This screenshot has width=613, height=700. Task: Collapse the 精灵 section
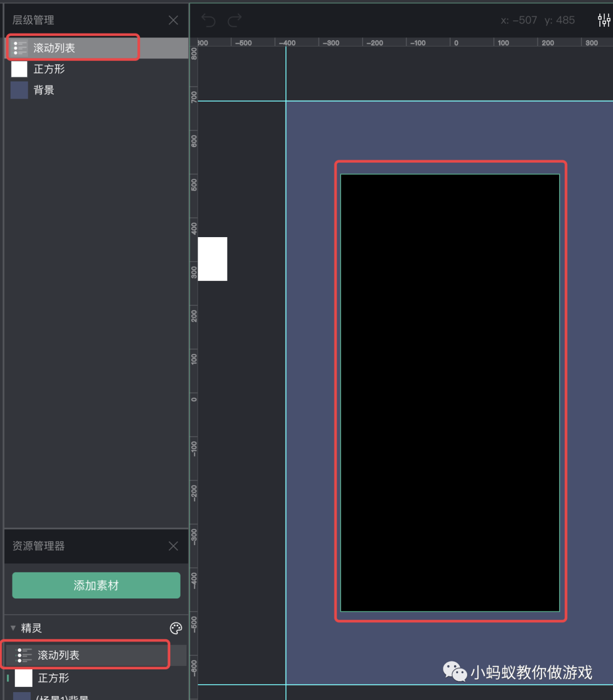[12, 627]
